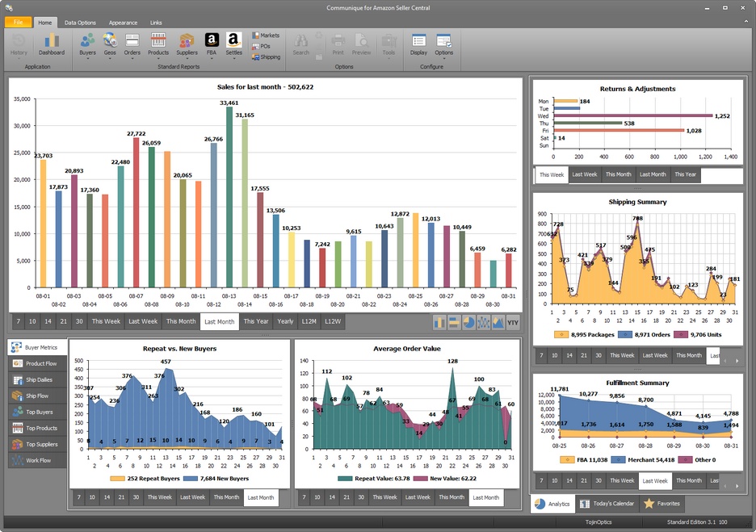Click the Preview icon
This screenshot has width=756, height=532.
pos(361,44)
